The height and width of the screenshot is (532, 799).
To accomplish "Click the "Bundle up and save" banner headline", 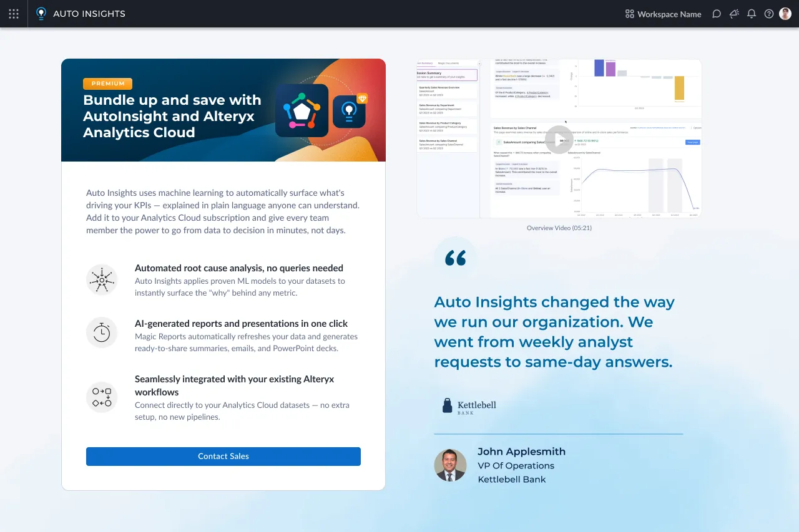I will 172,116.
